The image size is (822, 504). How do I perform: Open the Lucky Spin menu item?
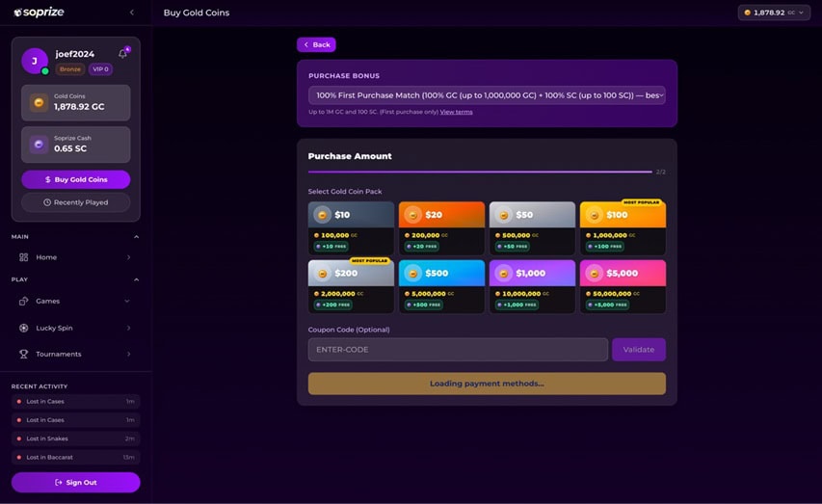[75, 328]
